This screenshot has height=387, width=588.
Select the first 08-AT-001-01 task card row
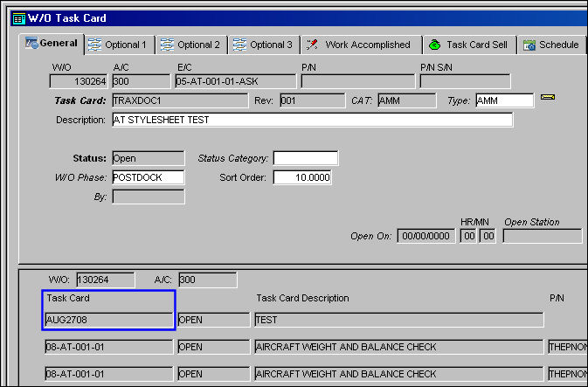coord(108,347)
